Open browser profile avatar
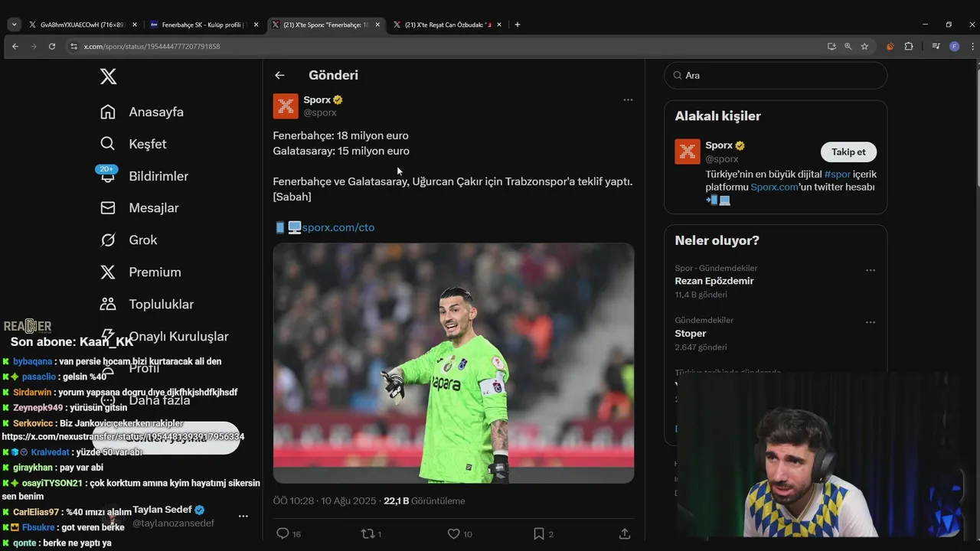Viewport: 980px width, 551px height. coord(954,47)
